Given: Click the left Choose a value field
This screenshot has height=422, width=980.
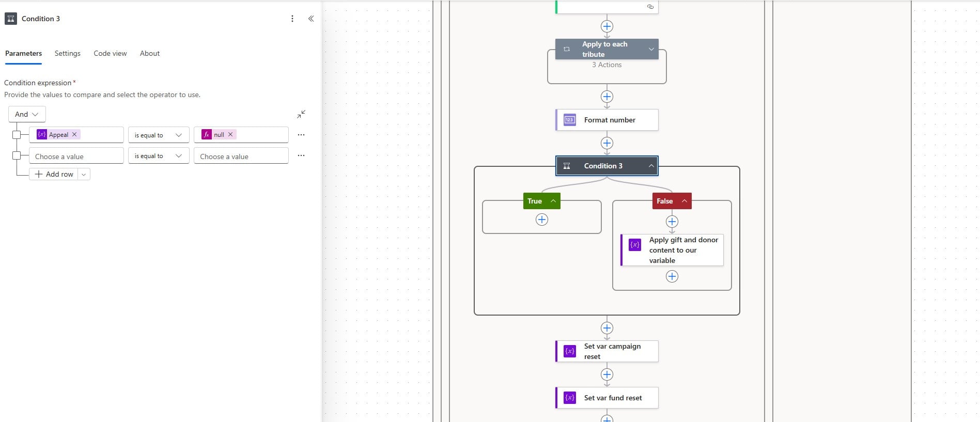Looking at the screenshot, I should point(76,156).
